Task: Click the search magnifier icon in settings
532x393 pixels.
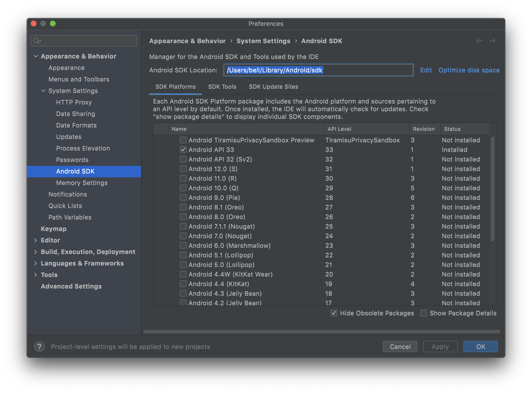Action: [37, 41]
